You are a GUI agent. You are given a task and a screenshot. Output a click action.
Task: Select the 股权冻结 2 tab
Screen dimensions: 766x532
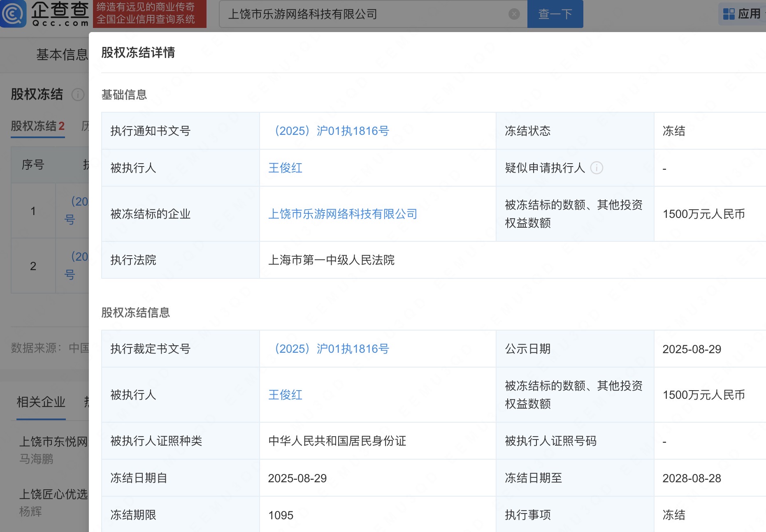38,126
